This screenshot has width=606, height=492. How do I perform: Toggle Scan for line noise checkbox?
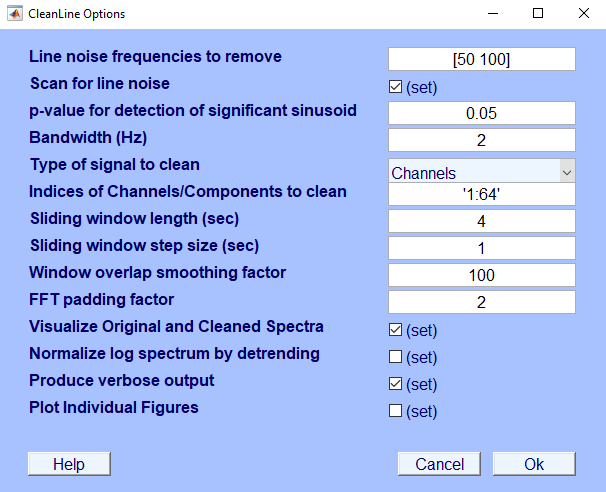pyautogui.click(x=395, y=87)
